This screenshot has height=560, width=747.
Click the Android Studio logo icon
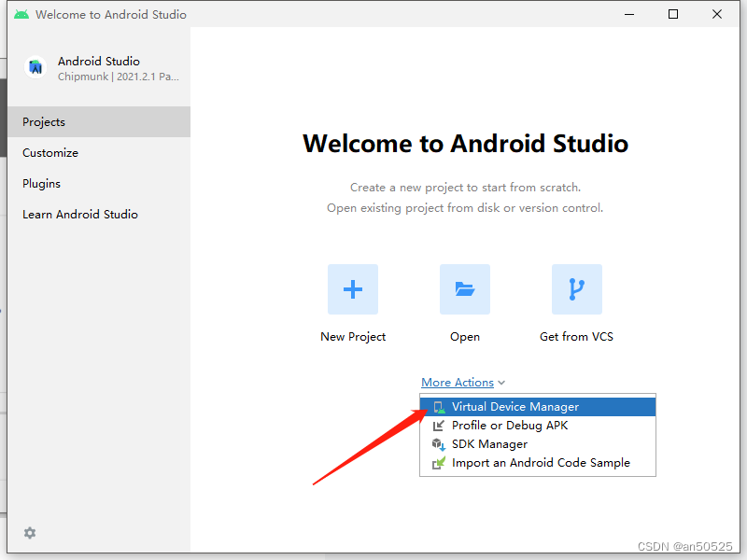tap(35, 67)
